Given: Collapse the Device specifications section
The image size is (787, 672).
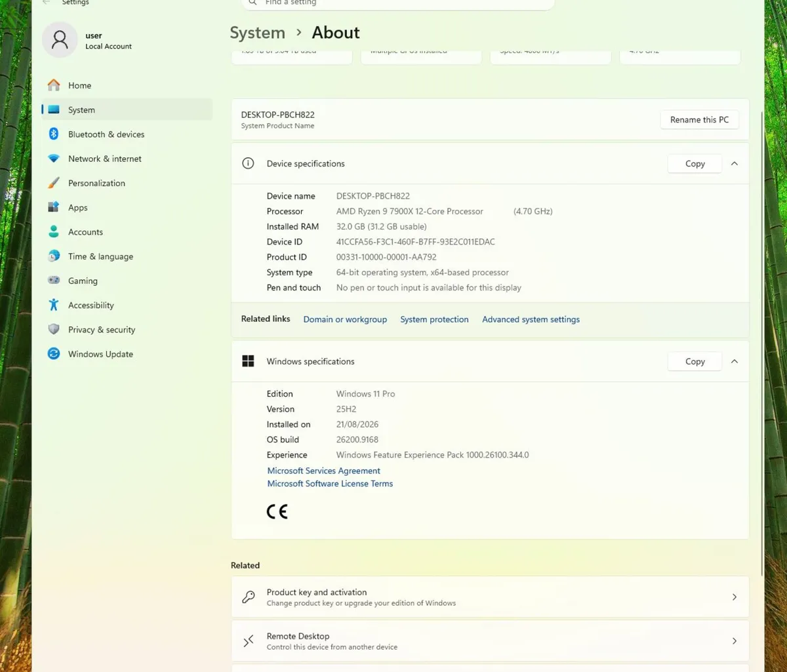Looking at the screenshot, I should point(735,164).
